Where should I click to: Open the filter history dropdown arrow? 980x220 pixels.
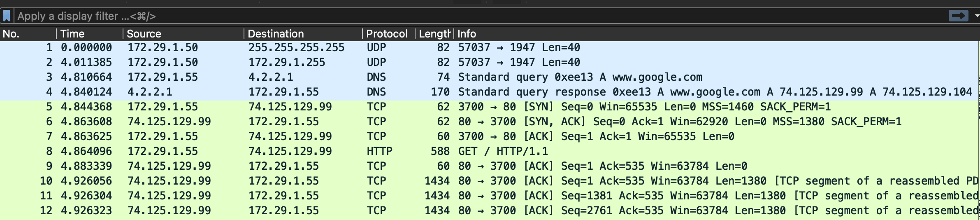(977, 16)
